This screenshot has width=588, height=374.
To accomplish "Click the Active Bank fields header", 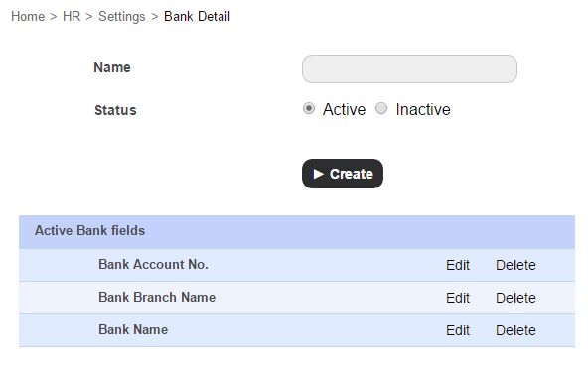I will 297,232.
